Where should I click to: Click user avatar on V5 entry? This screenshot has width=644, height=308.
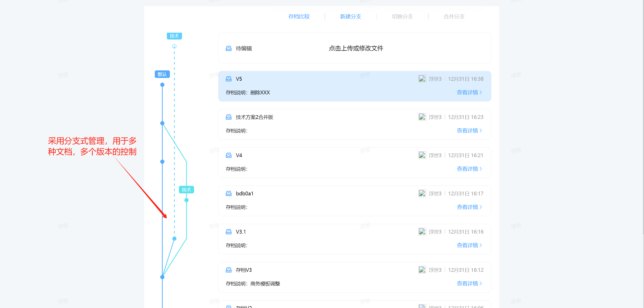422,79
